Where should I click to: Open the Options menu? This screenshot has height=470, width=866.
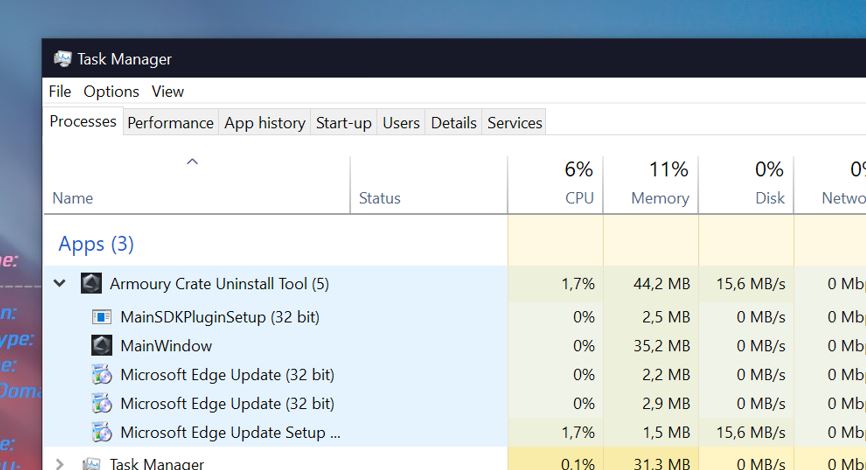[111, 91]
